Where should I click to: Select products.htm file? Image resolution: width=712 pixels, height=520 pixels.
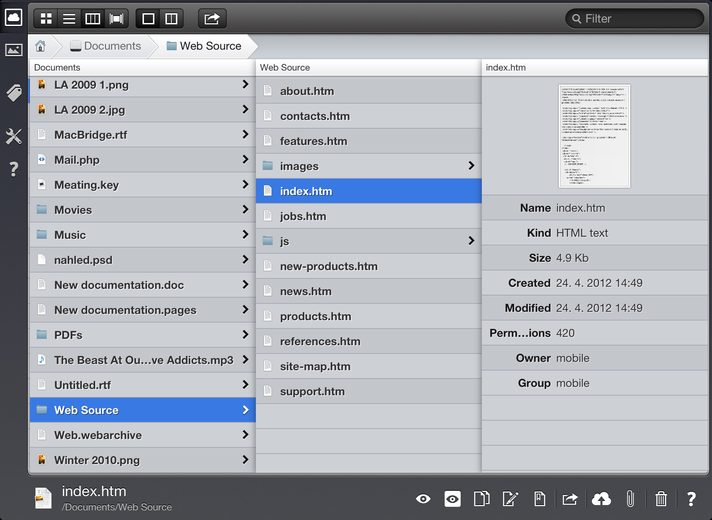click(368, 316)
